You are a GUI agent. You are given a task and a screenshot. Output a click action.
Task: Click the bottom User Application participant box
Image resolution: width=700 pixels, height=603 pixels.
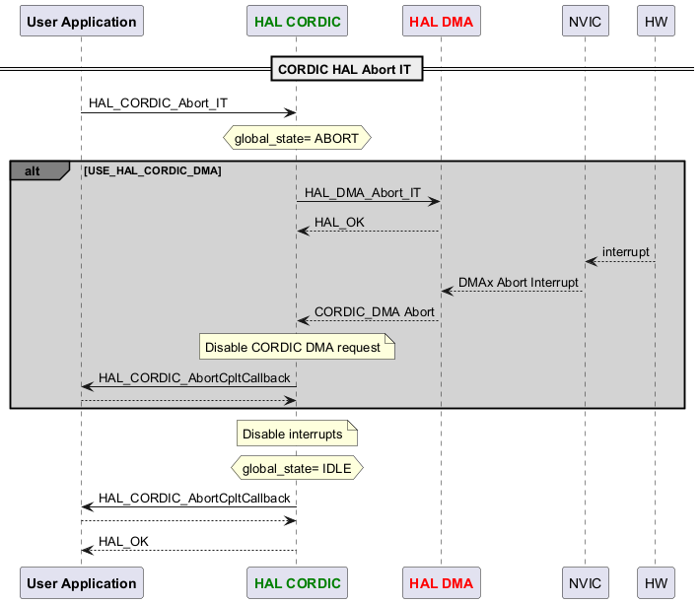tap(82, 583)
